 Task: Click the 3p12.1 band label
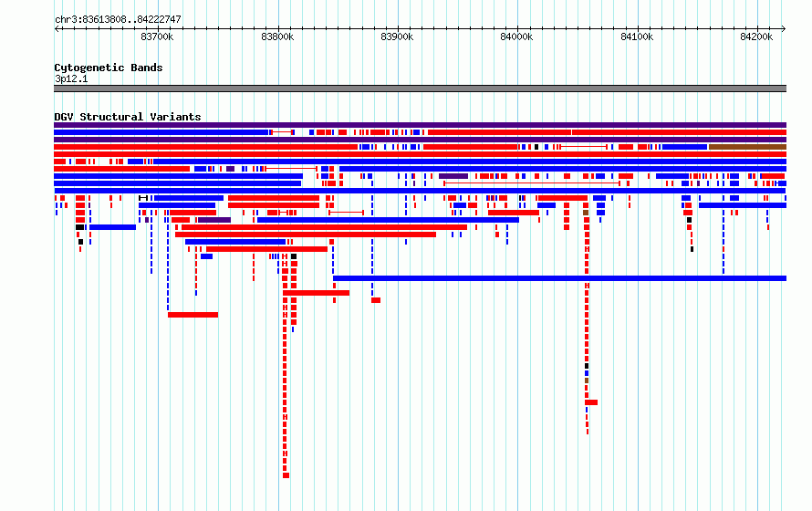(71, 78)
